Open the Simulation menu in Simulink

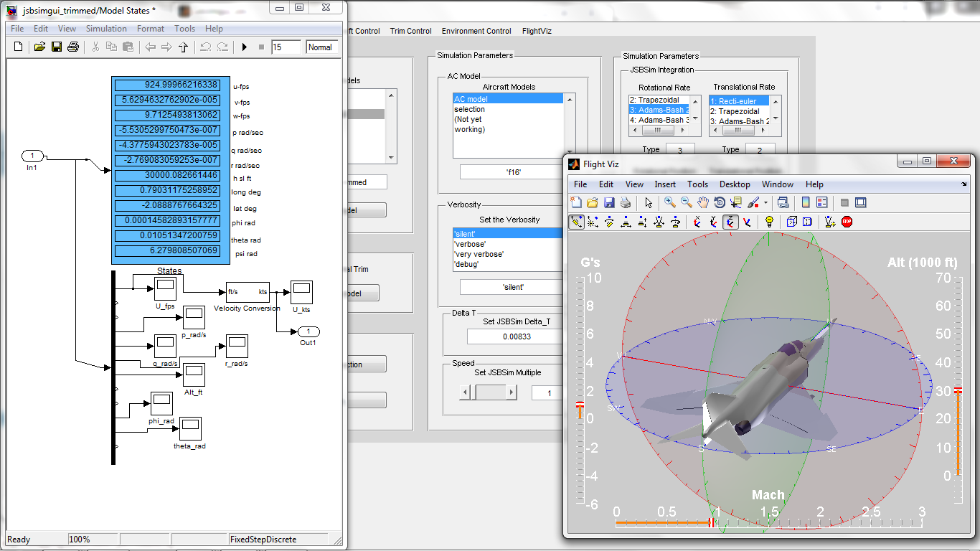tap(106, 29)
